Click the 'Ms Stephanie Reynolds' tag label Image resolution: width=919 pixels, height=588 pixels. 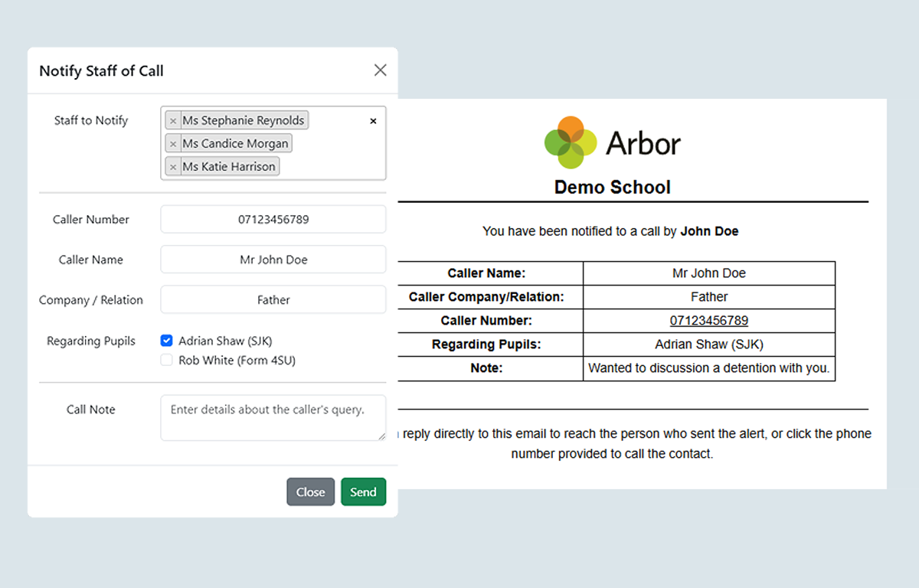click(244, 121)
